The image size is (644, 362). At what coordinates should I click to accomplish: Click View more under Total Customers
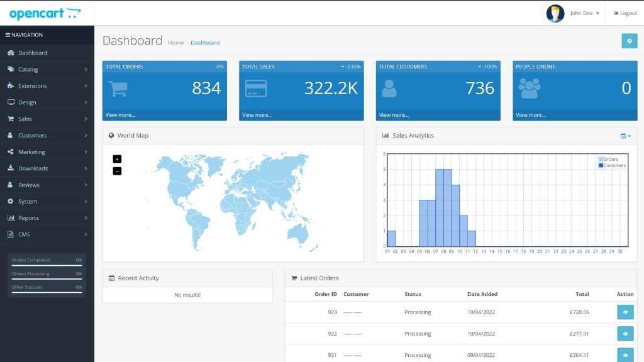pyautogui.click(x=394, y=115)
